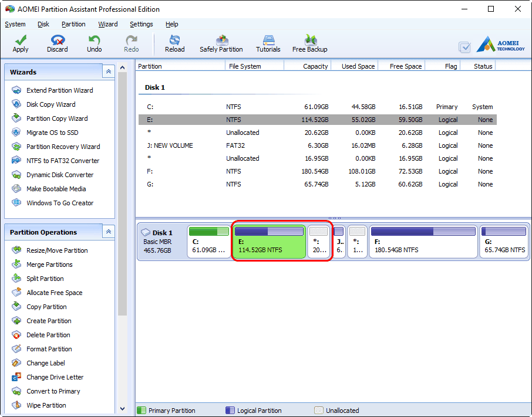Apply pending operations
The image size is (532, 417).
(20, 43)
